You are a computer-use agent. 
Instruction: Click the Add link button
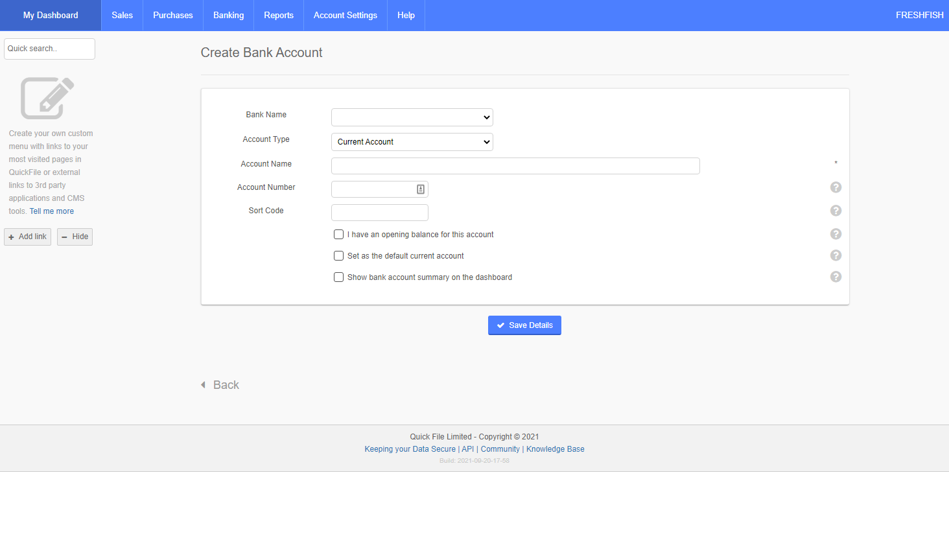[27, 237]
